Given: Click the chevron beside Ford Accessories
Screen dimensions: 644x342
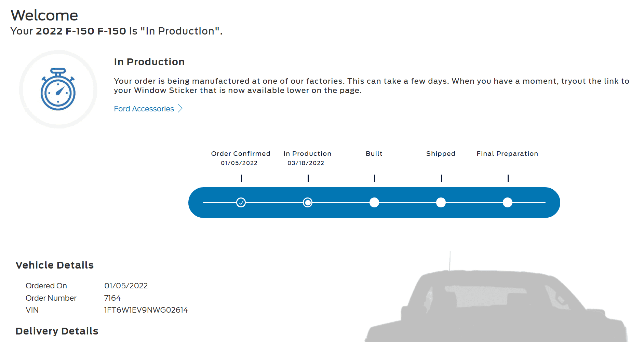Looking at the screenshot, I should tap(180, 109).
